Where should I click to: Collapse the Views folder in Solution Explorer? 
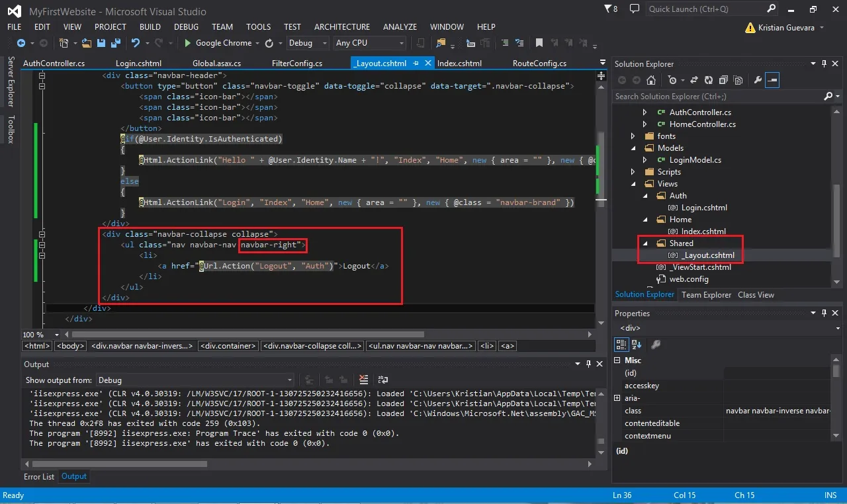pyautogui.click(x=633, y=184)
